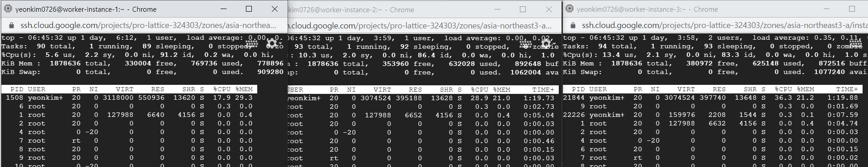Minimize the worker-instance-1 window
868x167 pixels.
coord(223,9)
